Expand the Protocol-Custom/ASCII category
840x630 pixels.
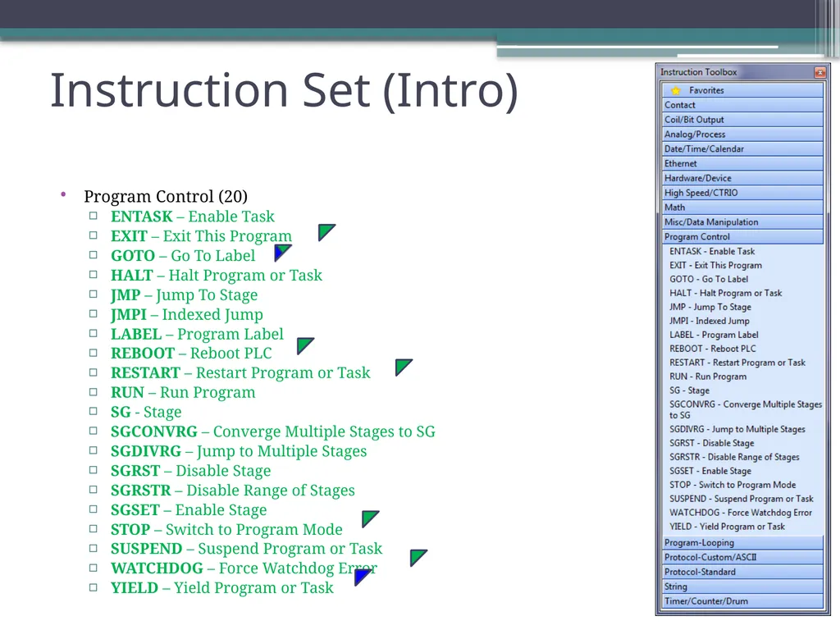pos(742,557)
